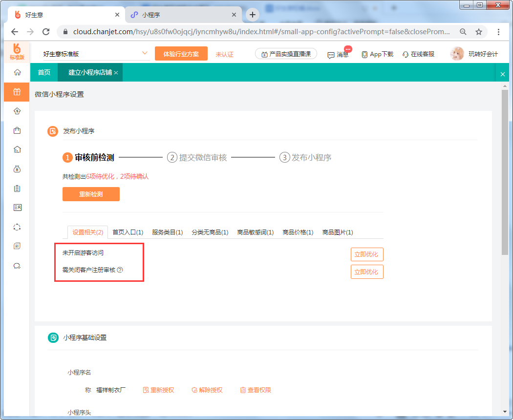Open the Chrome three-dot menu
513x420 pixels.
498,32
